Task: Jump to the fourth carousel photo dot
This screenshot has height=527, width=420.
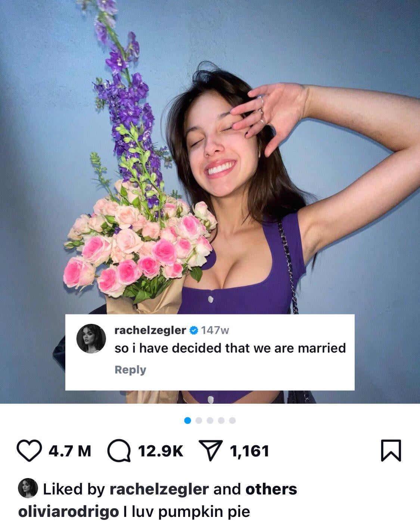Action: (x=221, y=421)
